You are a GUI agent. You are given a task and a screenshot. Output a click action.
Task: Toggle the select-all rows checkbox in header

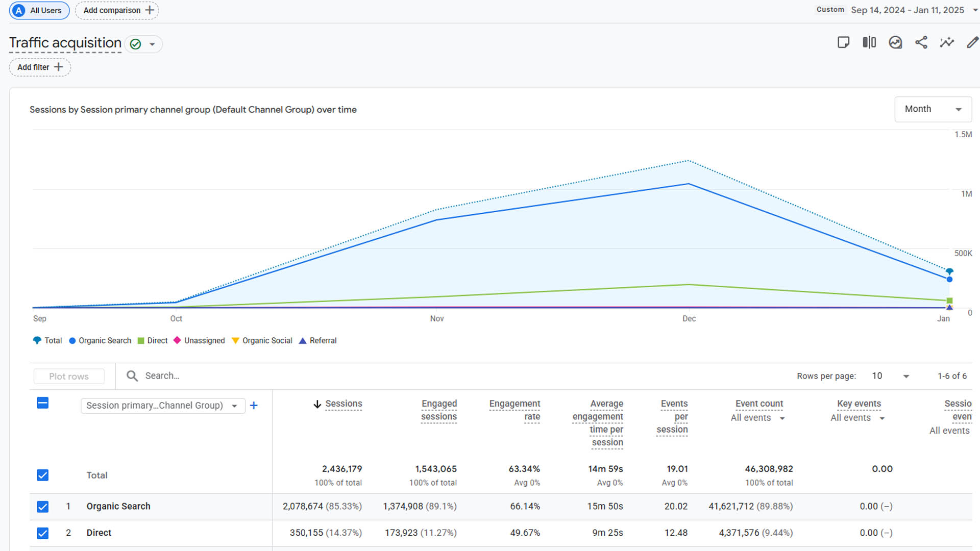43,403
